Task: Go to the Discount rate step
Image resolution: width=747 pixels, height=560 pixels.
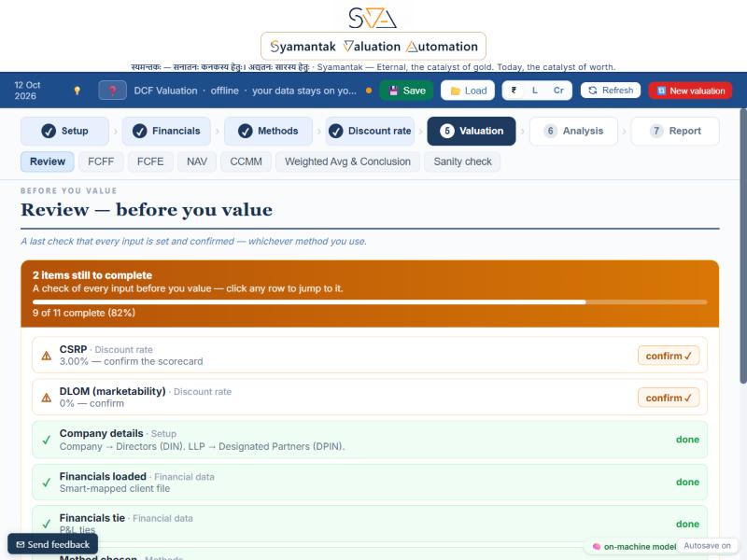Action: (370, 131)
